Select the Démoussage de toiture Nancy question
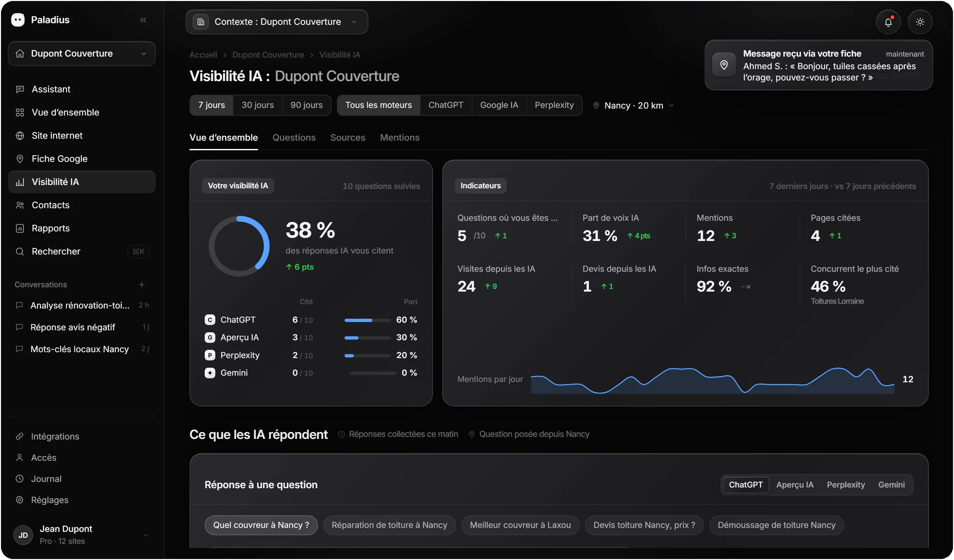 coord(776,525)
